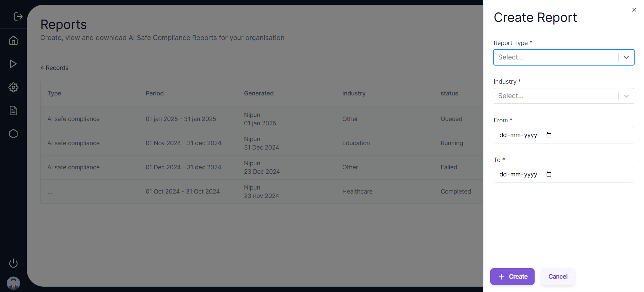
Task: Click the home icon in sidebar
Action: point(13,41)
